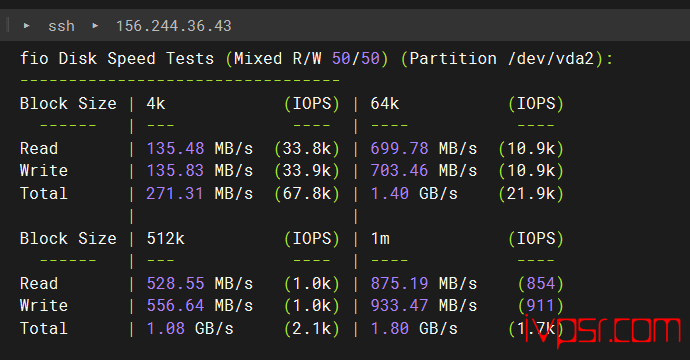
Task: Click the /dev/vda2 partition text
Action: pyautogui.click(x=551, y=59)
